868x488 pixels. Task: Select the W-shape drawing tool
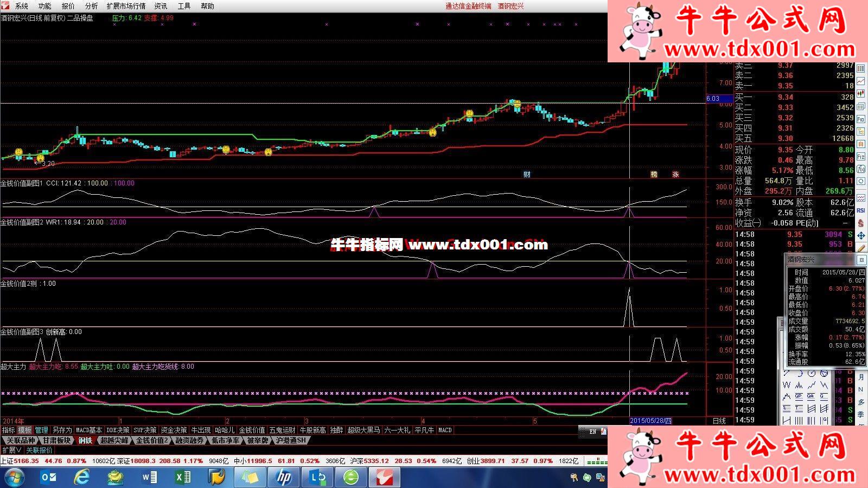click(787, 385)
